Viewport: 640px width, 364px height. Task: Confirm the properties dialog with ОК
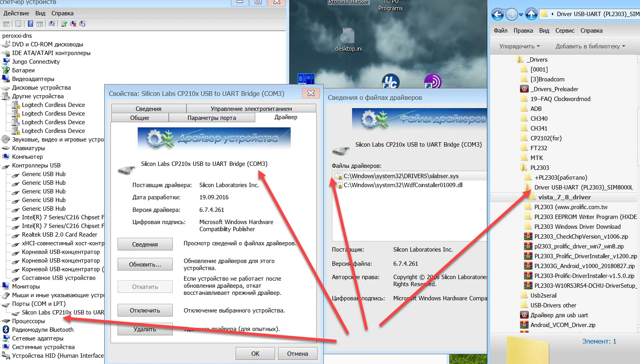[x=255, y=354]
